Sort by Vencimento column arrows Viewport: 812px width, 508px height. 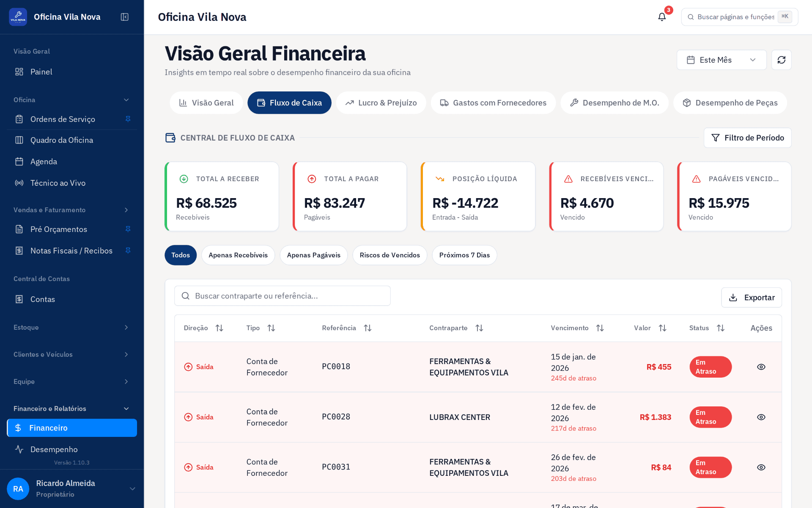pyautogui.click(x=600, y=328)
